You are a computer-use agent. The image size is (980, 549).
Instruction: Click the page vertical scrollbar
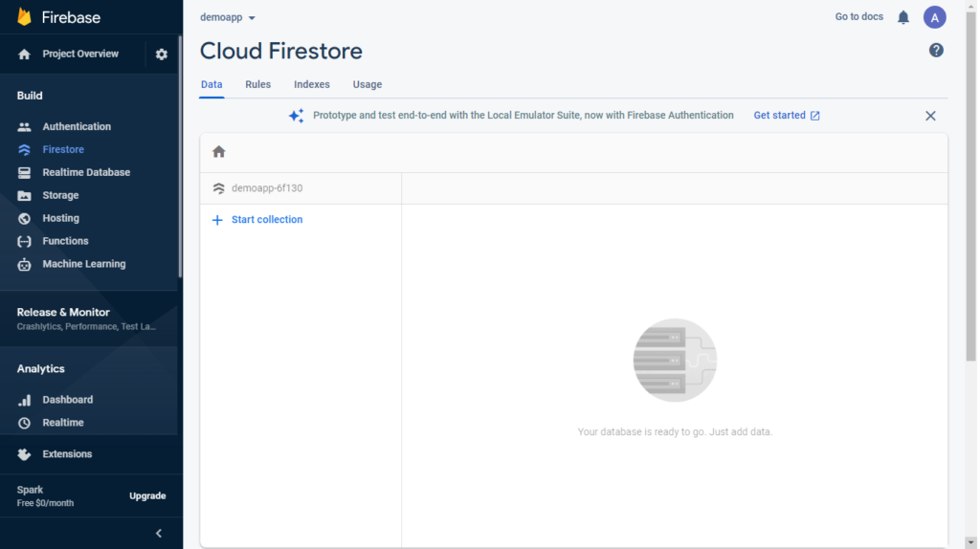click(970, 186)
